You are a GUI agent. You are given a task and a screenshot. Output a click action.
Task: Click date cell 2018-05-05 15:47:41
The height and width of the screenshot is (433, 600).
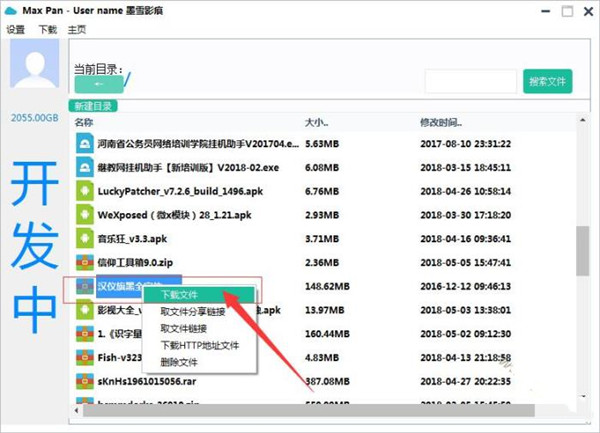[466, 262]
